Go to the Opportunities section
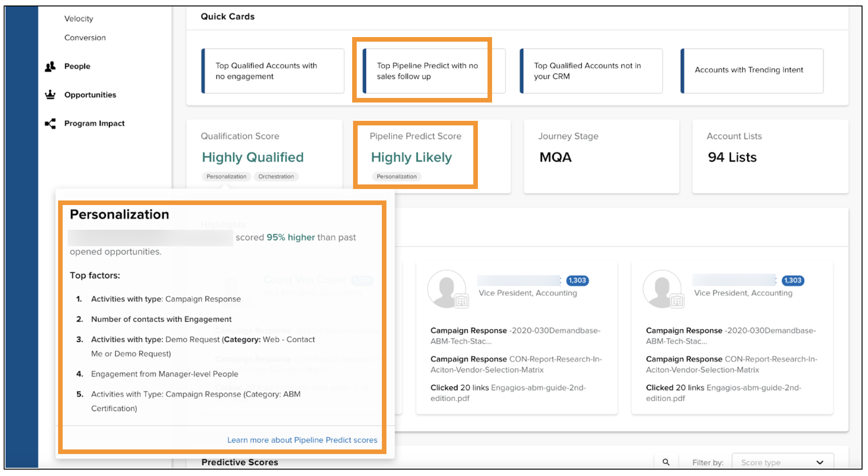 coord(90,95)
